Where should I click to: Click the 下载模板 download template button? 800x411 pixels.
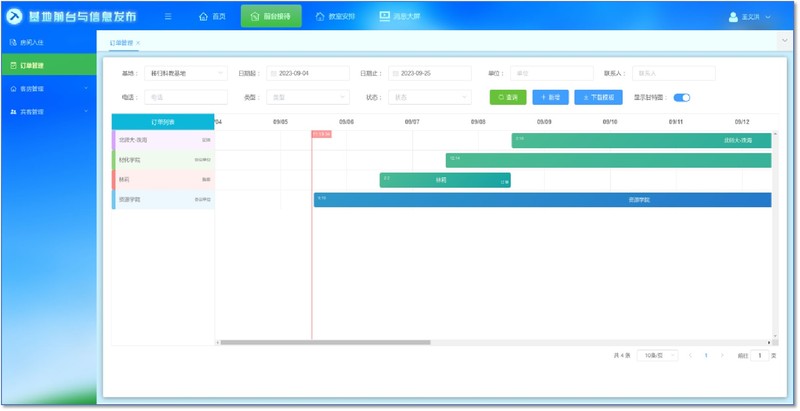(x=598, y=97)
